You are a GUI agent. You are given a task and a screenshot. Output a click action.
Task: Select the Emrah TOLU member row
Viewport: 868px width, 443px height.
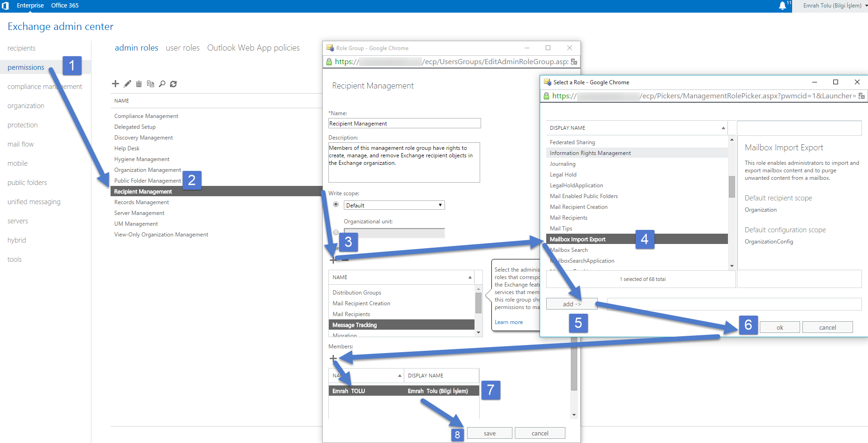pos(404,391)
